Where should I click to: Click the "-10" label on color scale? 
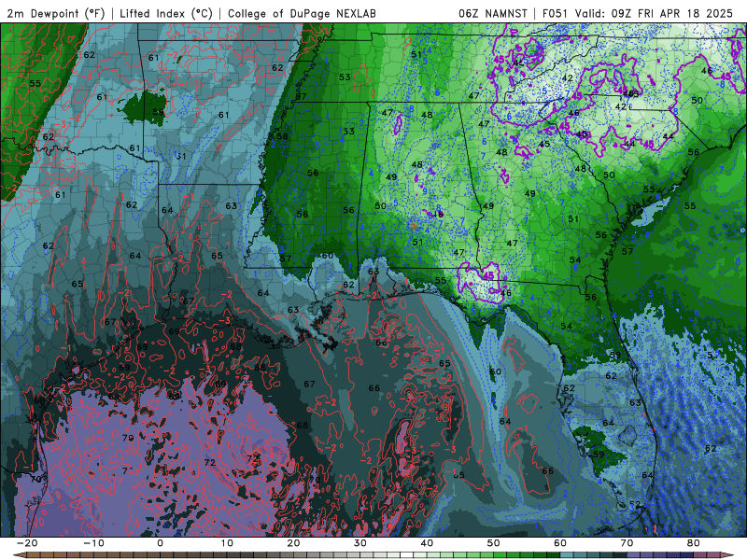point(93,543)
